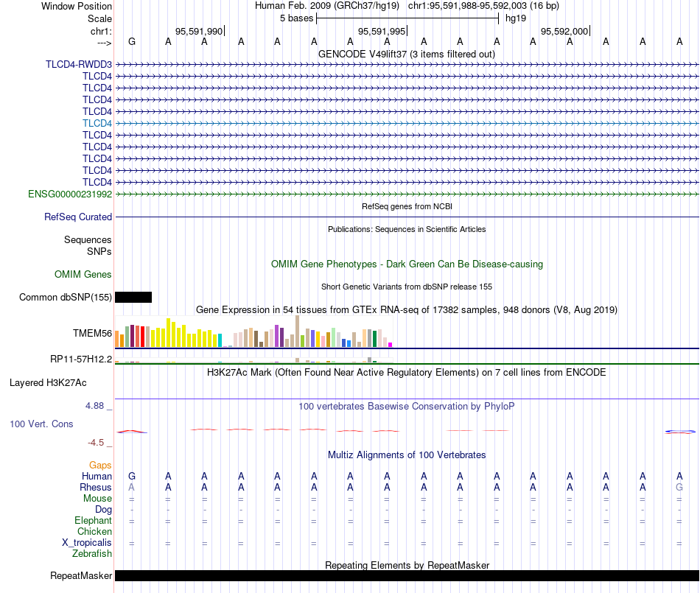
Task: Click the Multiz Alignments of 100 Vertebrates title
Action: point(407,455)
